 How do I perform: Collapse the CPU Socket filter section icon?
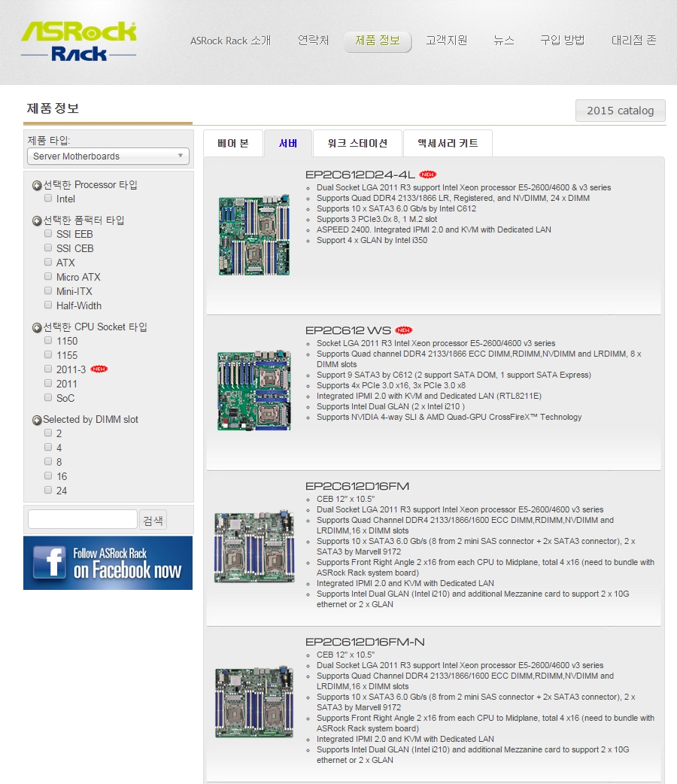point(37,327)
